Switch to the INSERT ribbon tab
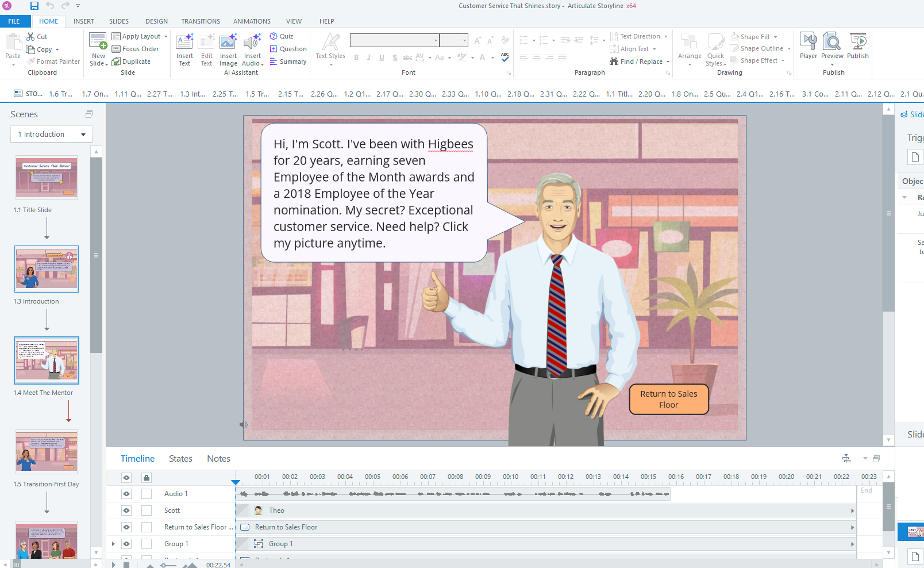Viewport: 924px width, 568px height. [83, 21]
